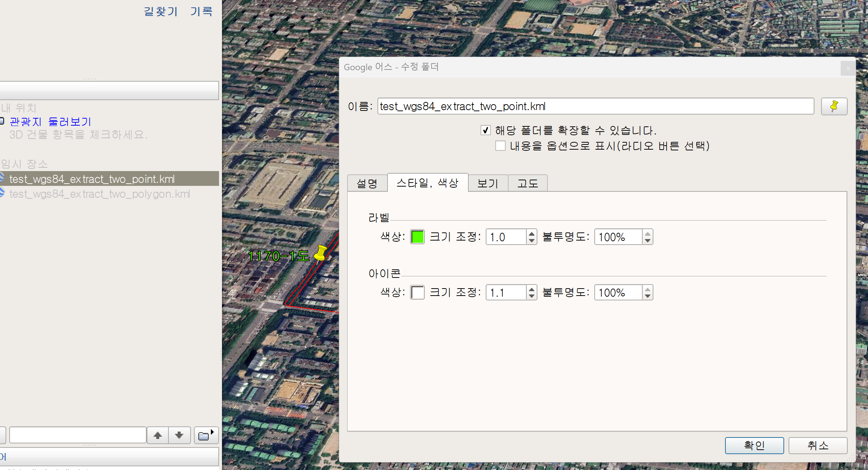The image size is (868, 470).
Task: Open the 고도 tab
Action: pyautogui.click(x=527, y=183)
